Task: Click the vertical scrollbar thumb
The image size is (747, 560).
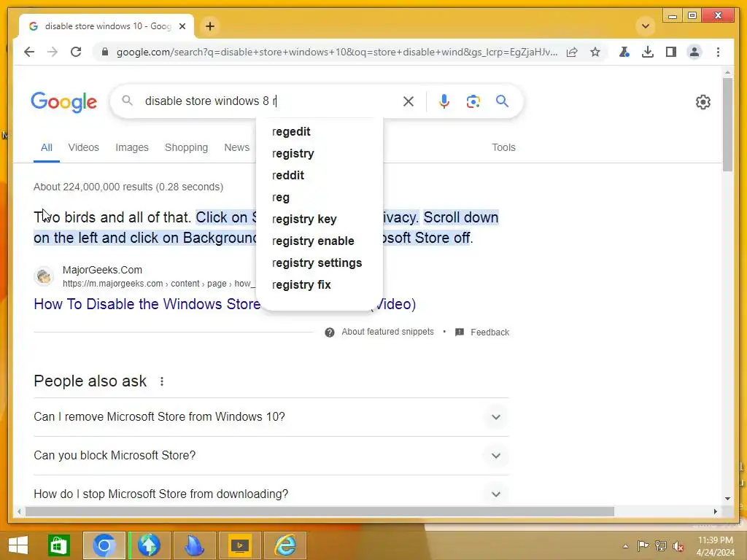Action: (727, 125)
